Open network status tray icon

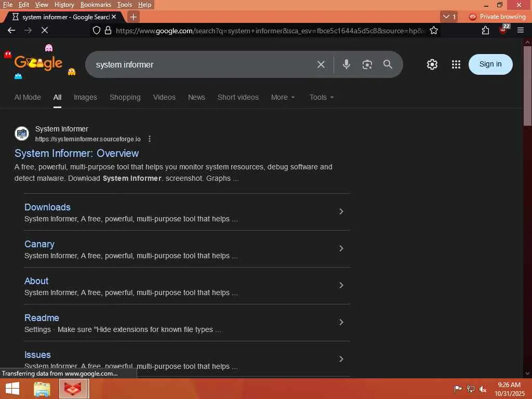coord(470,389)
